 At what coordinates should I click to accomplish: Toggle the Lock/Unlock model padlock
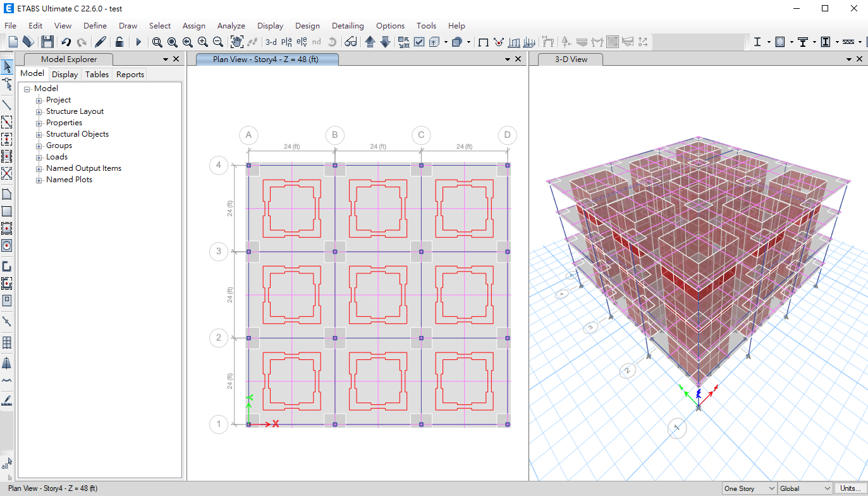tap(119, 42)
